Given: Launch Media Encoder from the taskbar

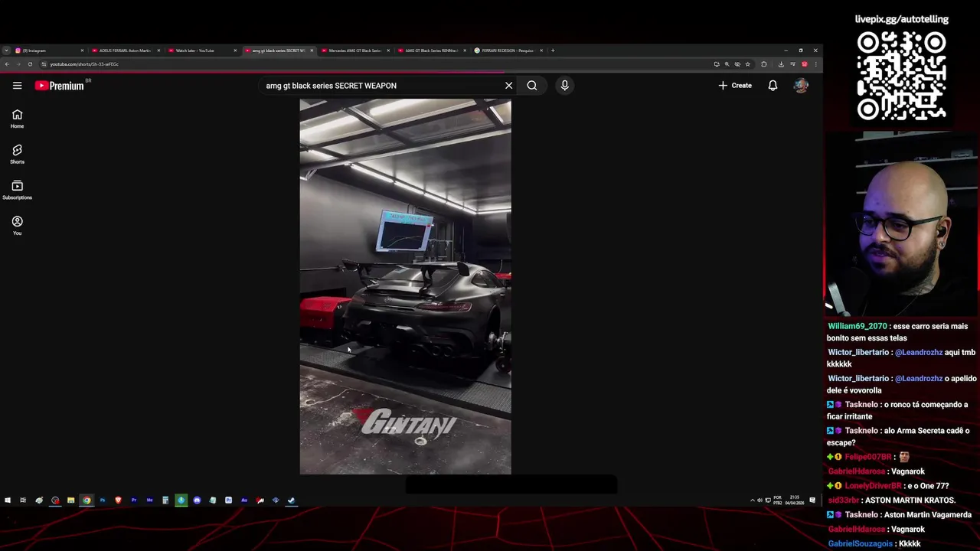Looking at the screenshot, I should pos(149,500).
